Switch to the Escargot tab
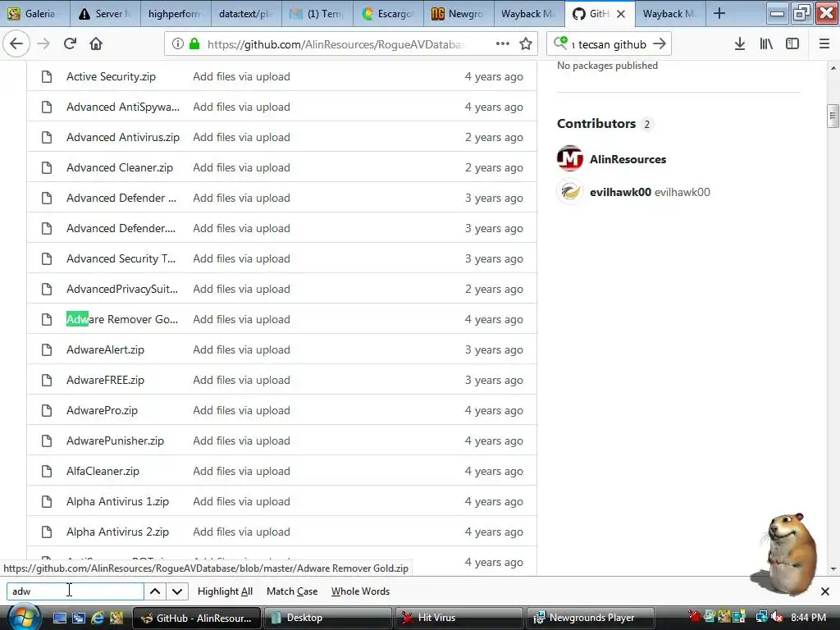840x630 pixels. pos(388,13)
